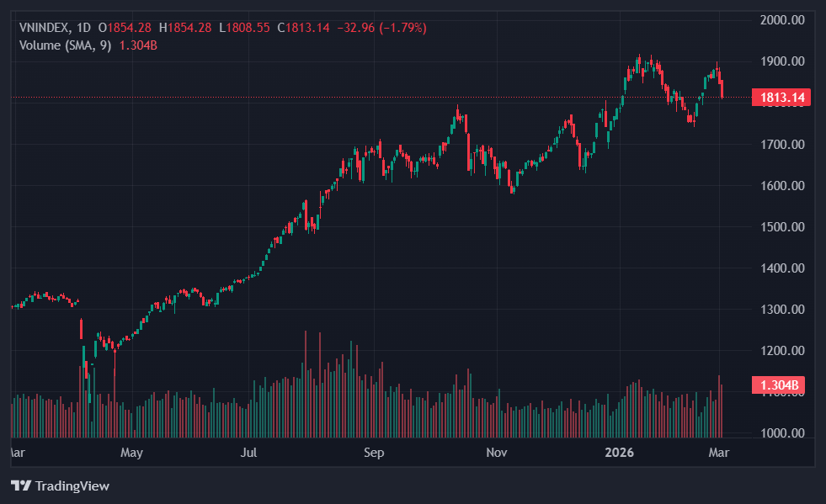Select the Volume (SMA, 9) indicator label

point(66,45)
